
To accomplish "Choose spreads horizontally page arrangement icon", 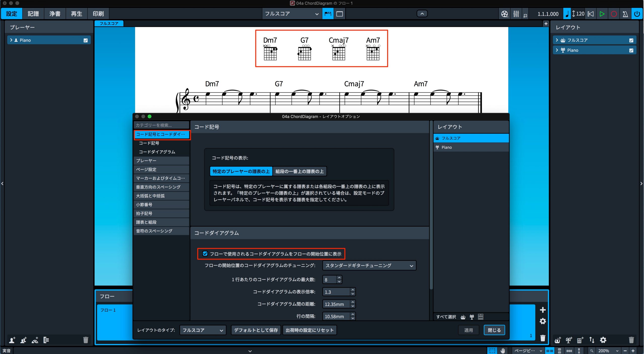I will 550,351.
